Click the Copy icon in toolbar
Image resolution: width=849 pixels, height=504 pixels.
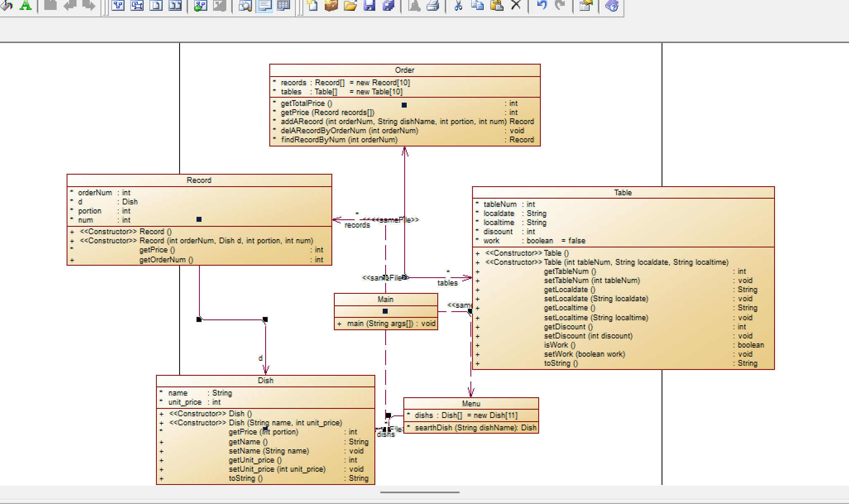click(477, 5)
